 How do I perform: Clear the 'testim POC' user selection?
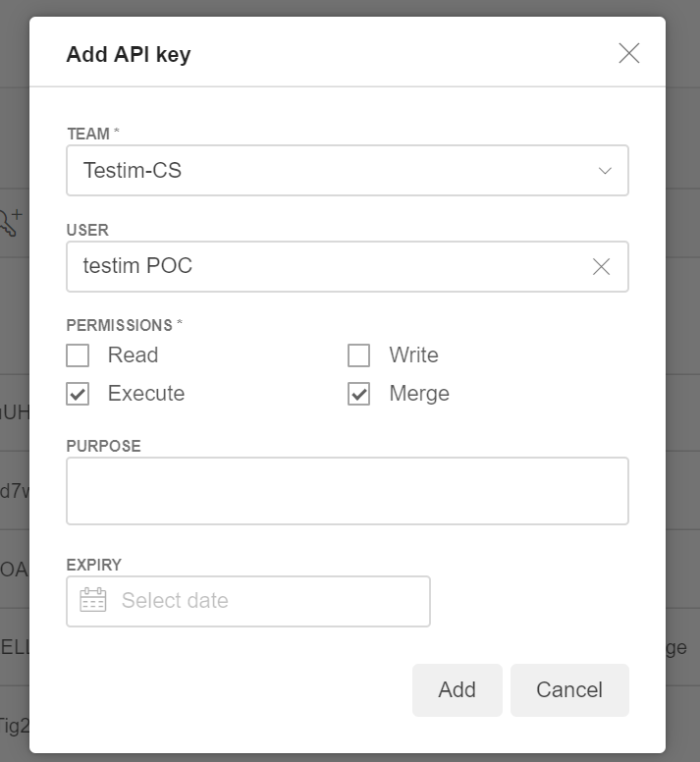pyautogui.click(x=601, y=266)
